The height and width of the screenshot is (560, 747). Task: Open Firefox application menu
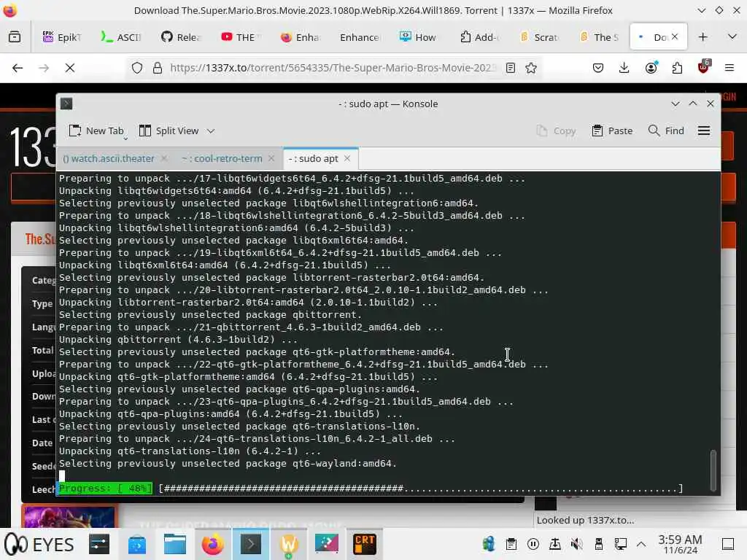tap(729, 68)
